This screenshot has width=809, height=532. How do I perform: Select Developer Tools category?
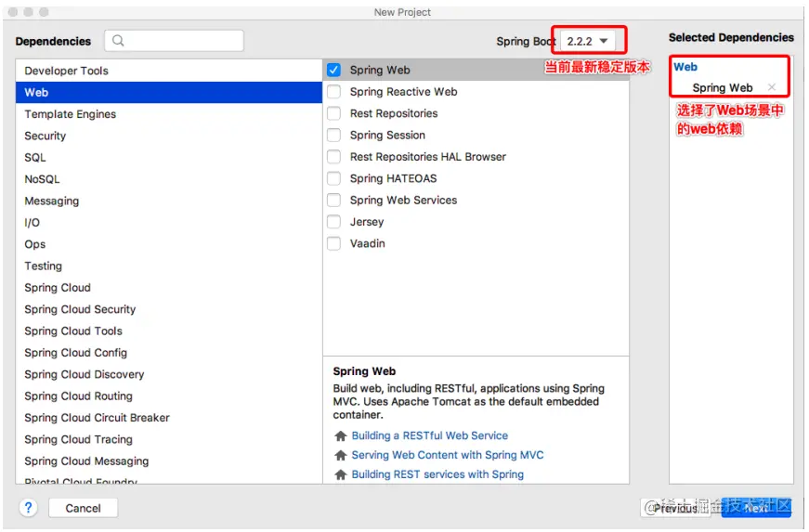(169, 71)
